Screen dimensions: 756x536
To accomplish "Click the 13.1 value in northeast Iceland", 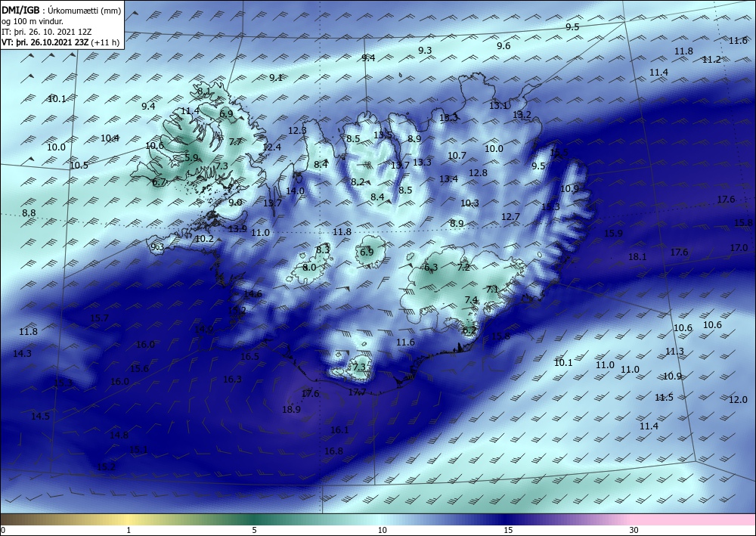I will tap(498, 106).
